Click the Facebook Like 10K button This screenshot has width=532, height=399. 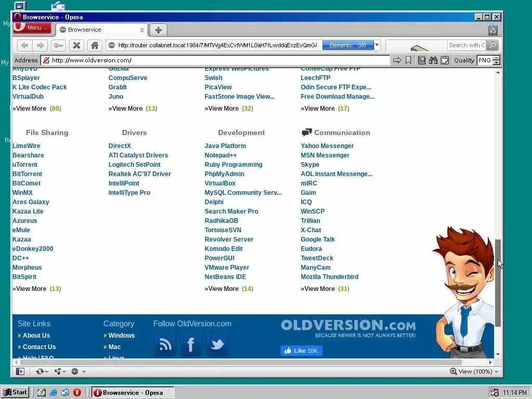click(x=301, y=351)
